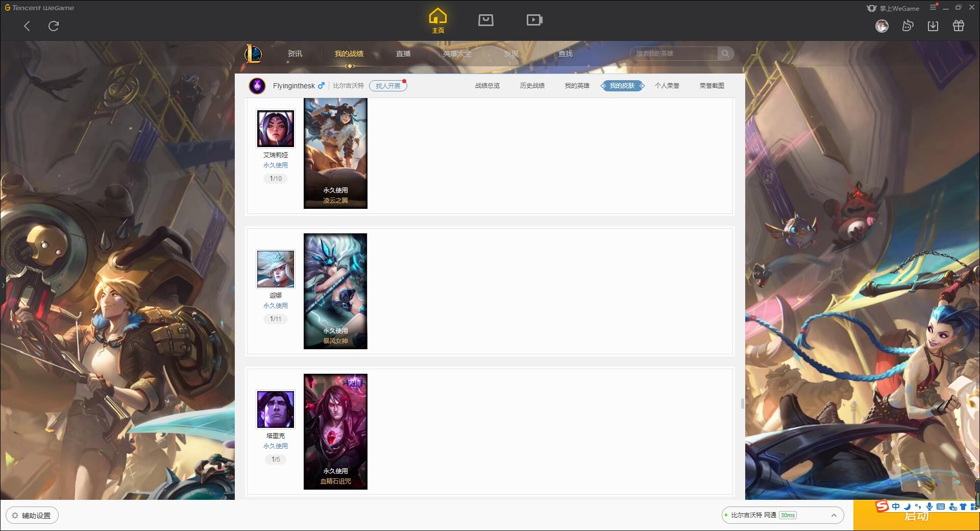Open the 历史战绩 match history tab
Viewport: 980px width, 531px height.
532,86
